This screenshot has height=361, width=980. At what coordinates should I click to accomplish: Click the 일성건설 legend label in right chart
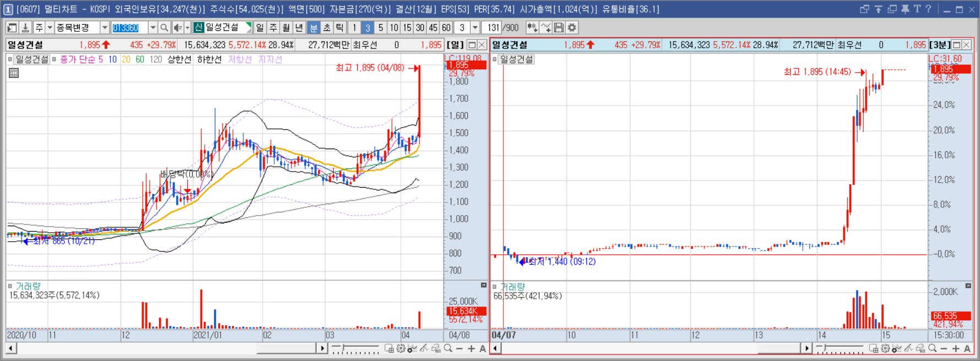tap(516, 59)
